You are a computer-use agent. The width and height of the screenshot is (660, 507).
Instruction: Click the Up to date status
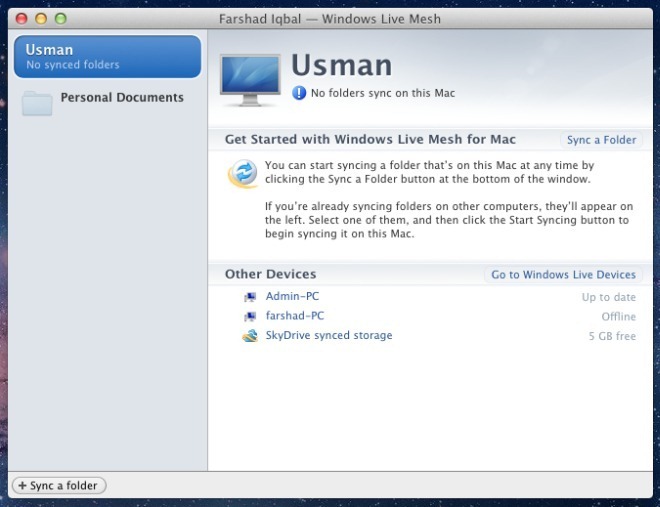click(x=609, y=297)
